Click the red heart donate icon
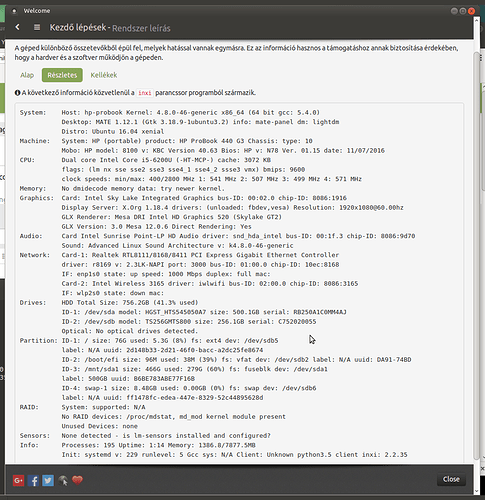This screenshot has width=485, height=500. coord(77,480)
